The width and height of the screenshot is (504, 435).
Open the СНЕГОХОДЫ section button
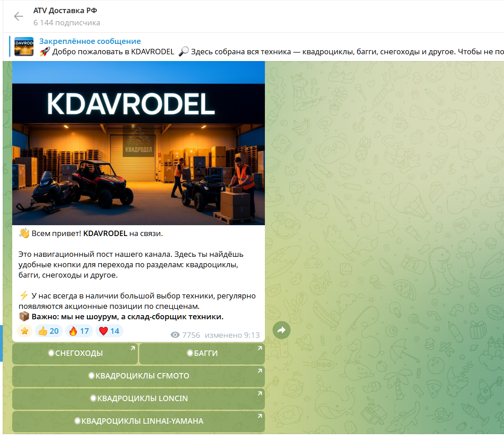75,354
